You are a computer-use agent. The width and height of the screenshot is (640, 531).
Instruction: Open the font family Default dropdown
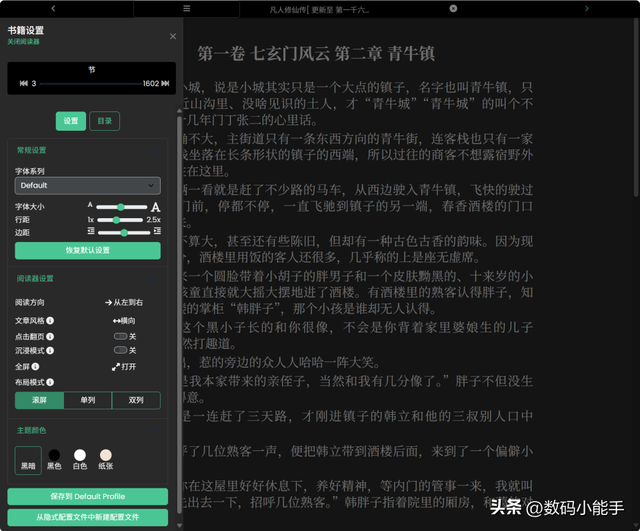point(88,185)
